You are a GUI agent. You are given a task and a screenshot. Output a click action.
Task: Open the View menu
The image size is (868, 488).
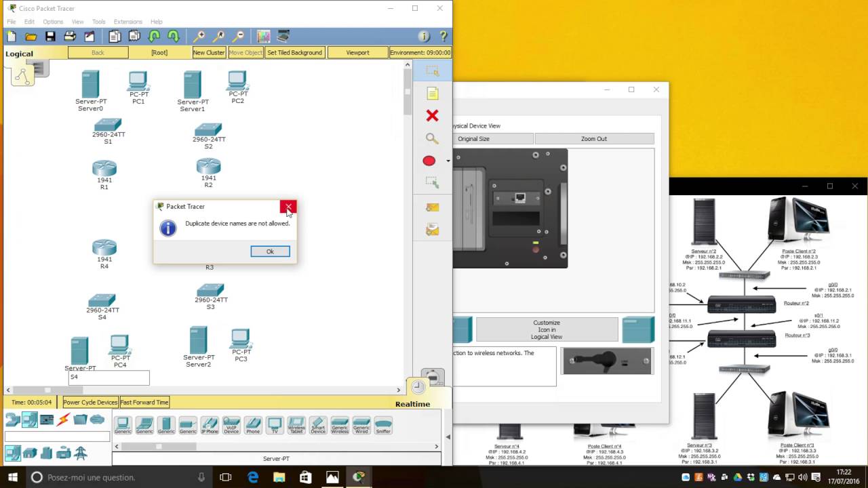[78, 22]
